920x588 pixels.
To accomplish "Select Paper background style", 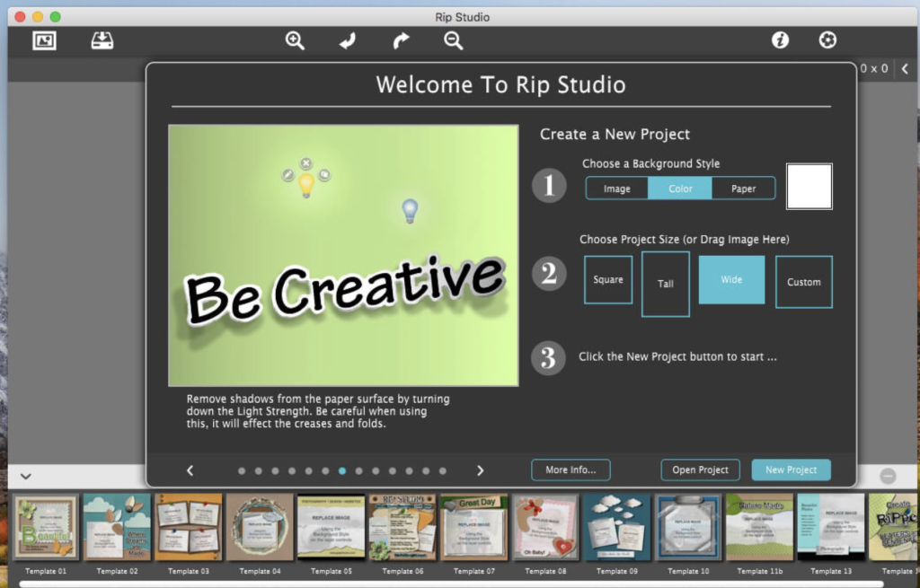I will coord(743,189).
